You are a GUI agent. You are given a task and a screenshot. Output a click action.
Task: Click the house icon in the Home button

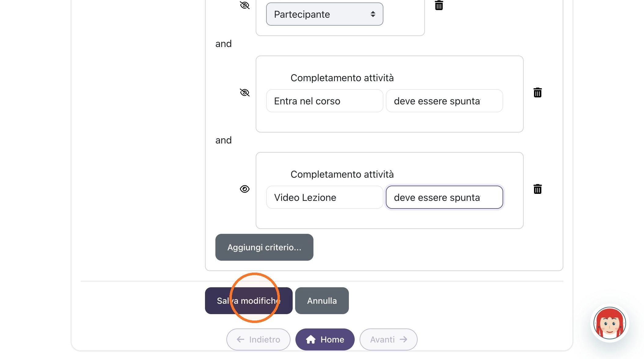pyautogui.click(x=311, y=339)
